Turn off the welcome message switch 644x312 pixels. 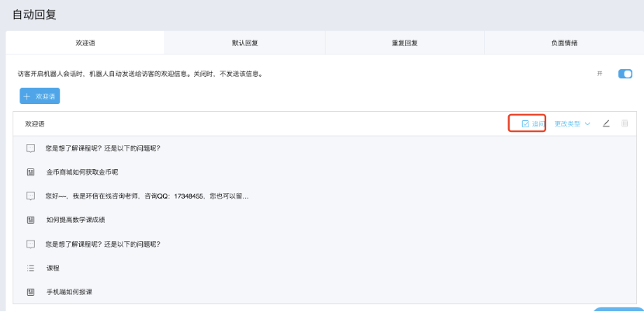coord(625,74)
